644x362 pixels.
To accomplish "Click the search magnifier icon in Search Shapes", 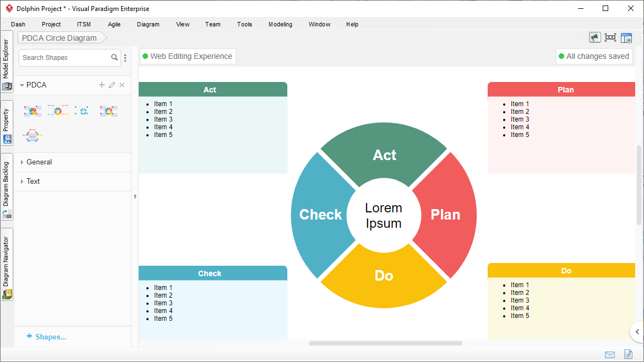I will coord(114,57).
